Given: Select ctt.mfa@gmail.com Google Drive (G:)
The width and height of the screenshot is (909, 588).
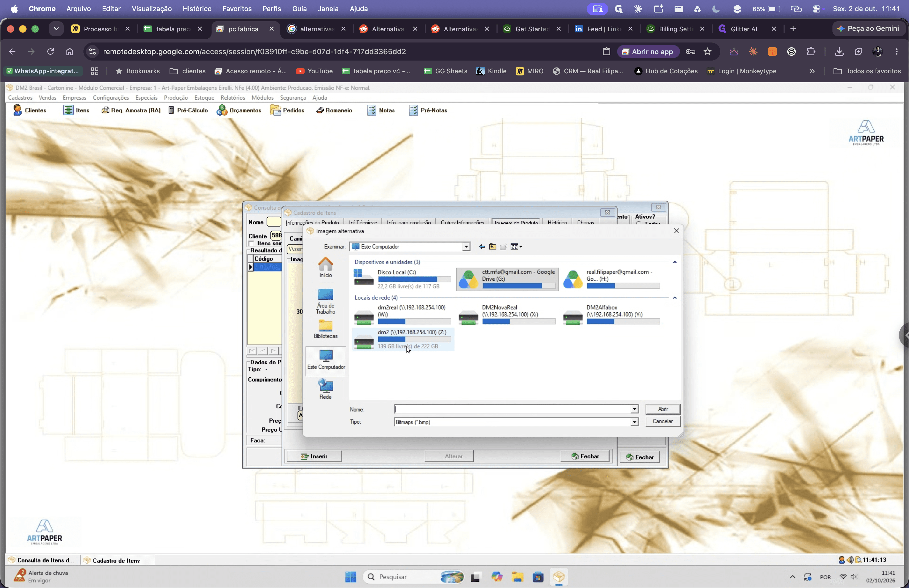Looking at the screenshot, I should [x=507, y=279].
